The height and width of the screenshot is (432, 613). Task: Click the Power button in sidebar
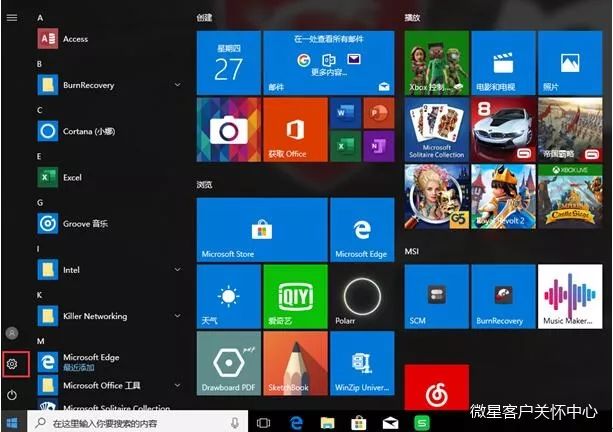coord(12,395)
